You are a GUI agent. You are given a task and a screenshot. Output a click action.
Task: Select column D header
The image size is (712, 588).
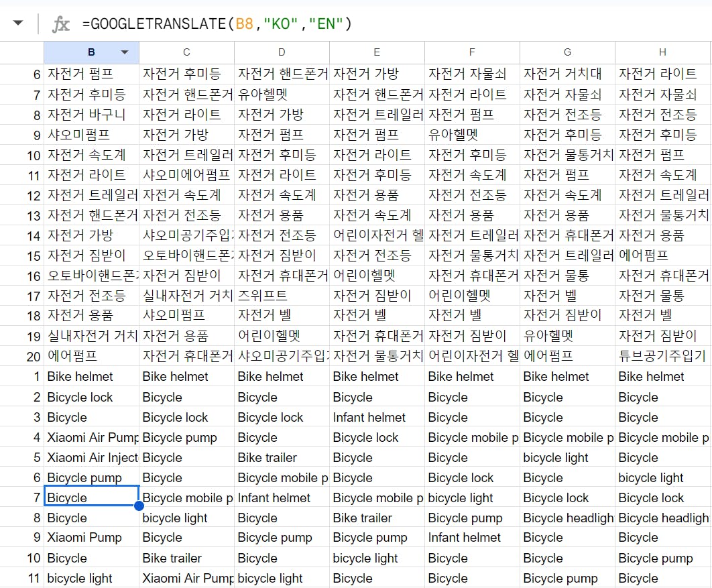coord(282,52)
